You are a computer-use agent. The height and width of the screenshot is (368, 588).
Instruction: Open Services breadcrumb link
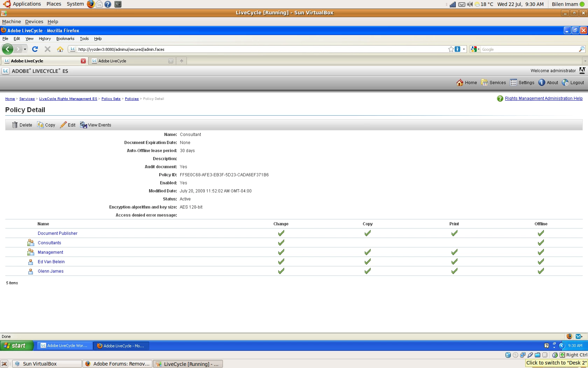pos(27,99)
